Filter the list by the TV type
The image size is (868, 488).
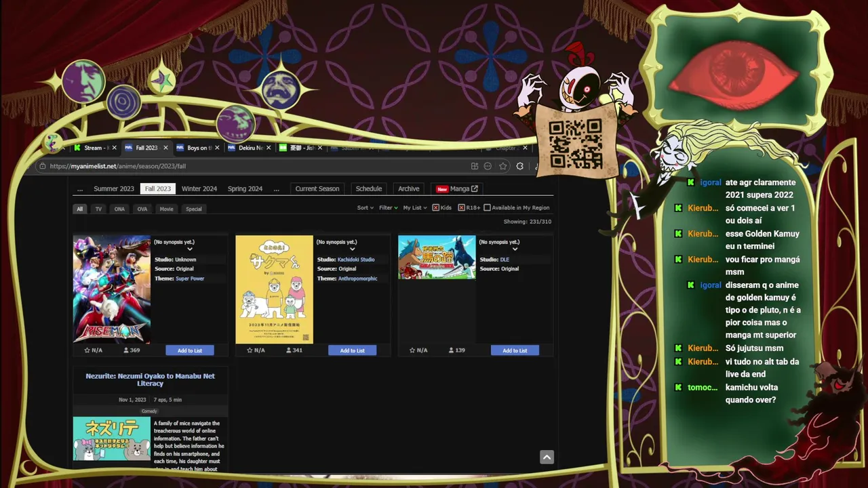(x=98, y=209)
